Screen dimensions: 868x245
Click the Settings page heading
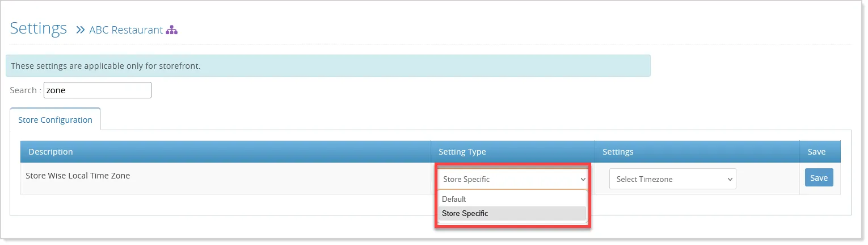[x=39, y=28]
